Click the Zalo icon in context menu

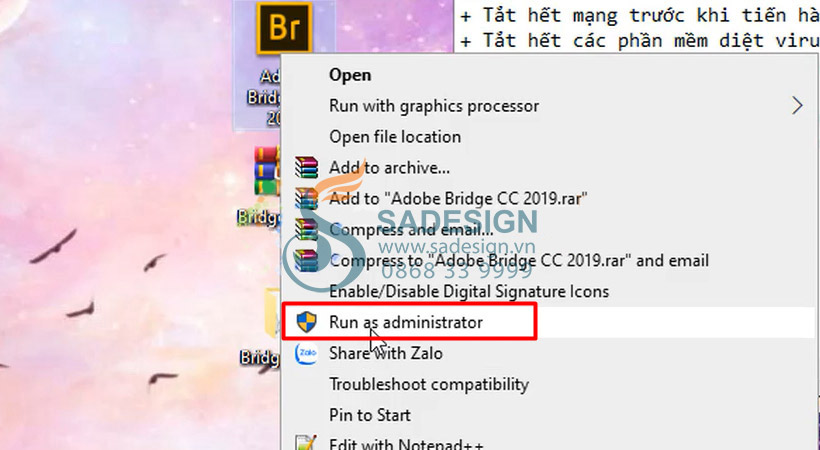point(306,353)
